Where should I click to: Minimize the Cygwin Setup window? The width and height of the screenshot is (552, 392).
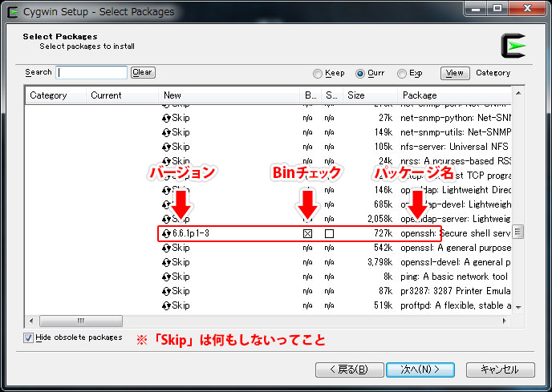tap(476, 9)
